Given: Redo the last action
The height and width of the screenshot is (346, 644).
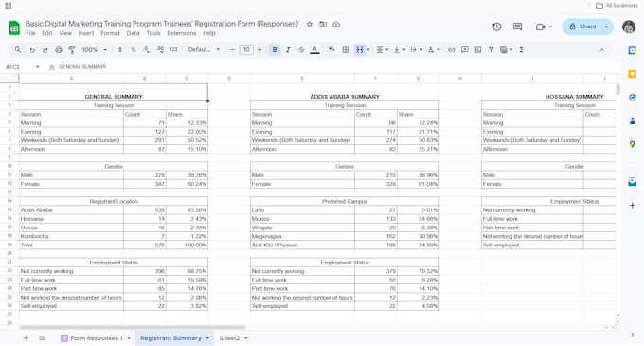Looking at the screenshot, I should pyautogui.click(x=45, y=49).
